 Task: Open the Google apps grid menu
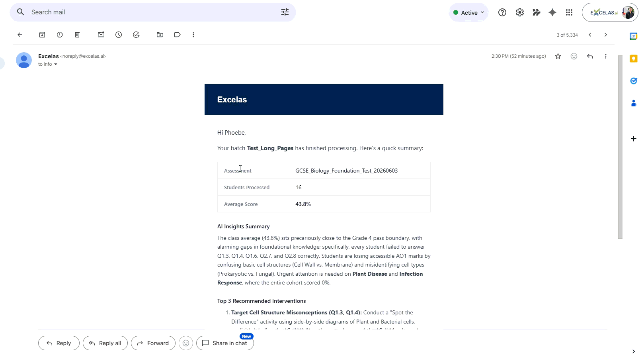coord(569,12)
